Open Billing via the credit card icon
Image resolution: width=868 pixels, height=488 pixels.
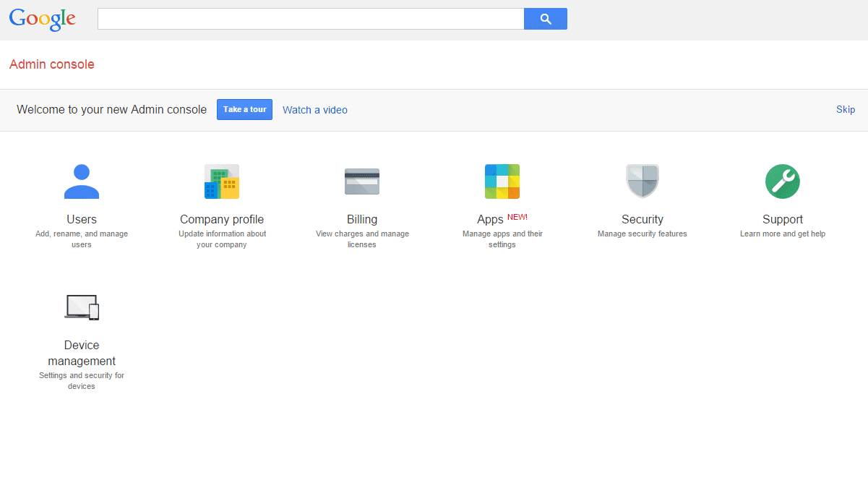point(362,181)
